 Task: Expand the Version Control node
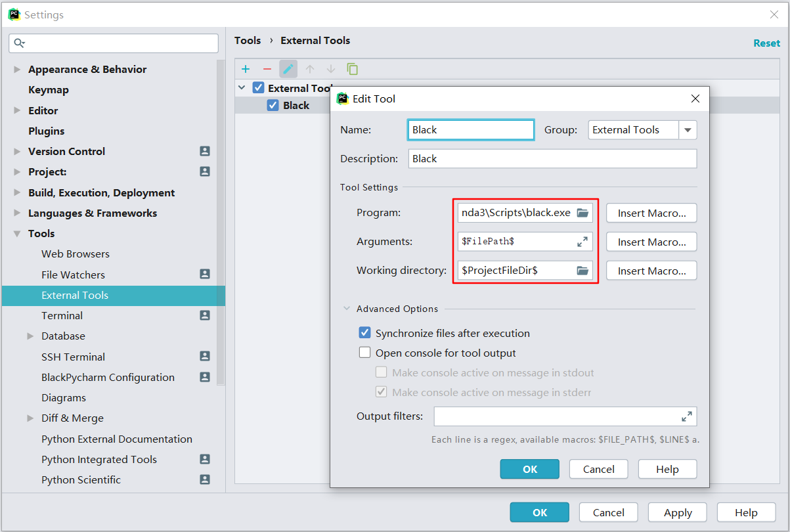click(x=17, y=151)
